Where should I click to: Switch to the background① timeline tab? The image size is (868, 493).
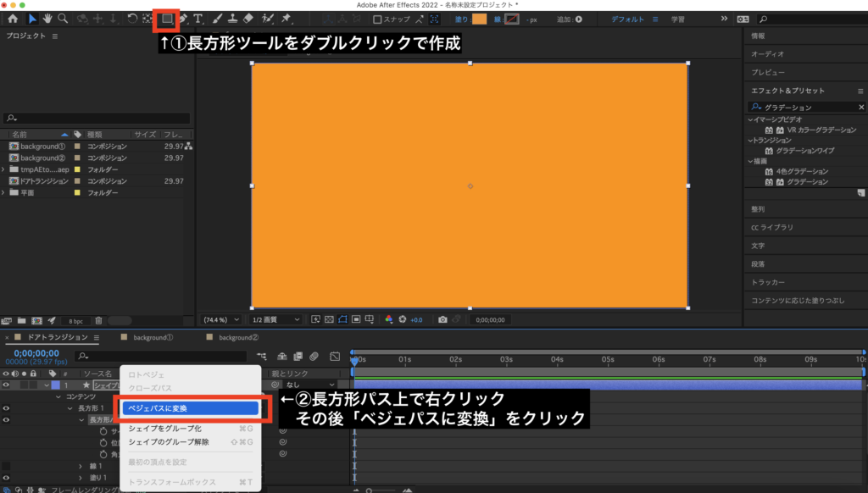(153, 337)
